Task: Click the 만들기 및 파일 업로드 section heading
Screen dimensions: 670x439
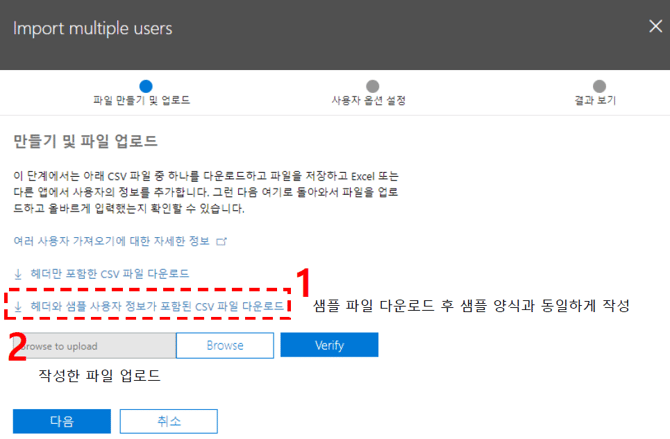Action: pos(85,142)
